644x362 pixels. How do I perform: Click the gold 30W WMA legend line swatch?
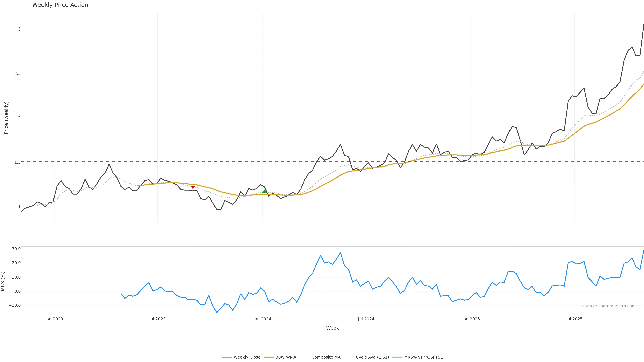[269, 357]
